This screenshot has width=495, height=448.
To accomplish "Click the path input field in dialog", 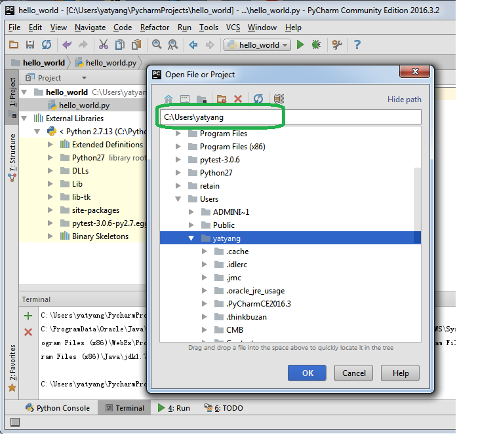I will [290, 117].
